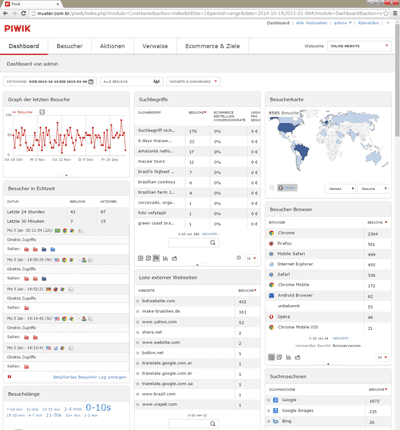Click the PIWIK logo
Viewport: 400px width, 430px height.
click(x=17, y=29)
